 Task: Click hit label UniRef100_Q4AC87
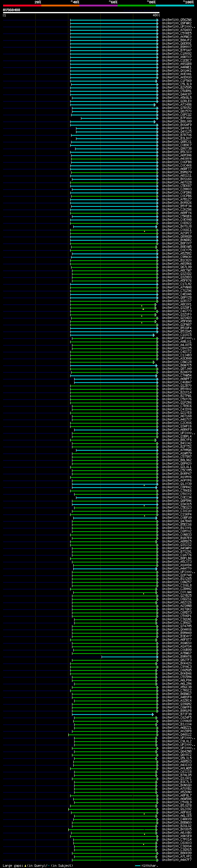[176, 94]
